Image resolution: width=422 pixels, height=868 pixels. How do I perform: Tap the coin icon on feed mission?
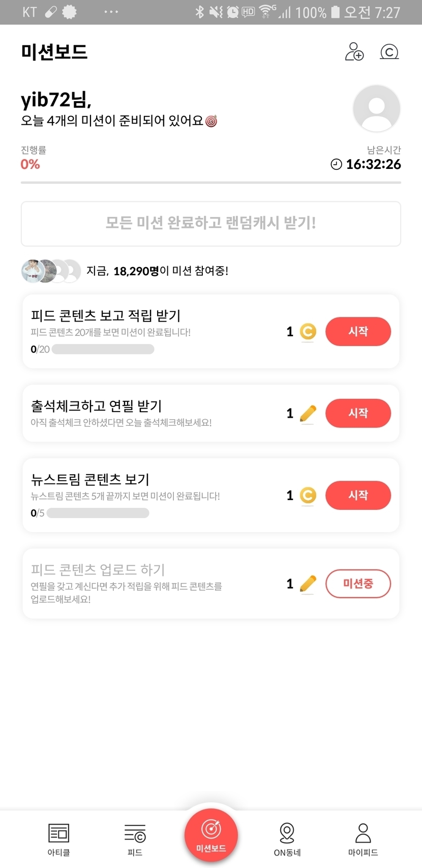click(x=308, y=332)
